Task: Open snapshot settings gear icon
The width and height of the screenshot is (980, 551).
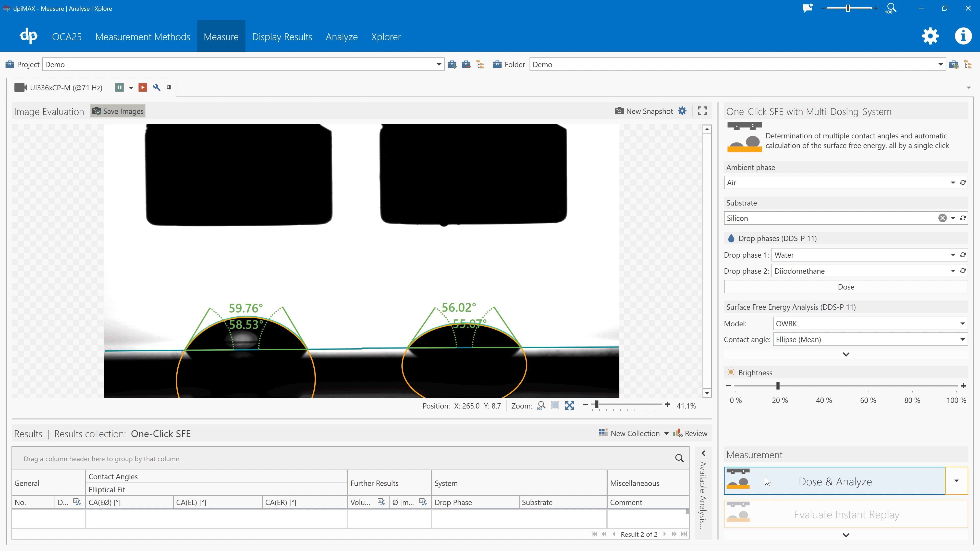Action: (682, 111)
